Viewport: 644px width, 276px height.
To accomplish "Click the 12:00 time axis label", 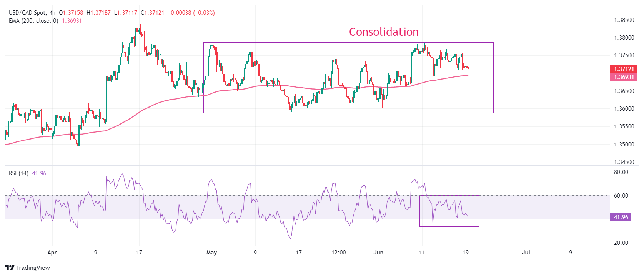I will (x=339, y=253).
